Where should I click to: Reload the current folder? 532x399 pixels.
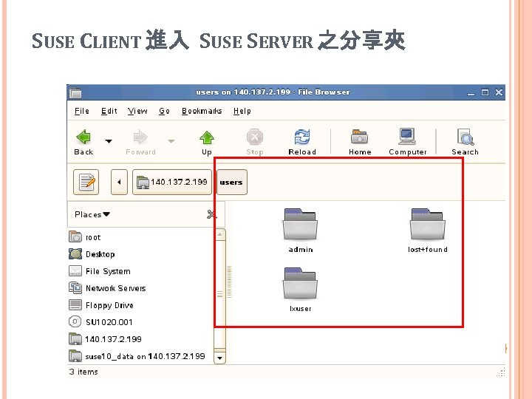click(302, 142)
